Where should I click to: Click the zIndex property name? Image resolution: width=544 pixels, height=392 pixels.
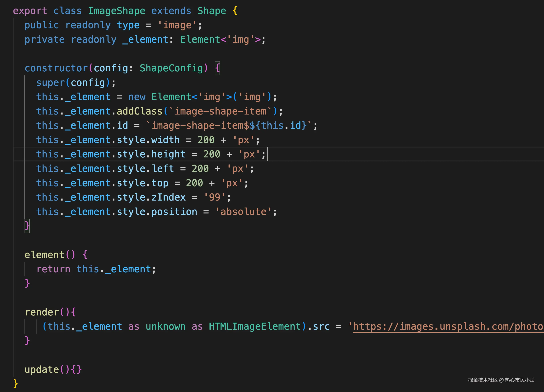pyautogui.click(x=168, y=197)
